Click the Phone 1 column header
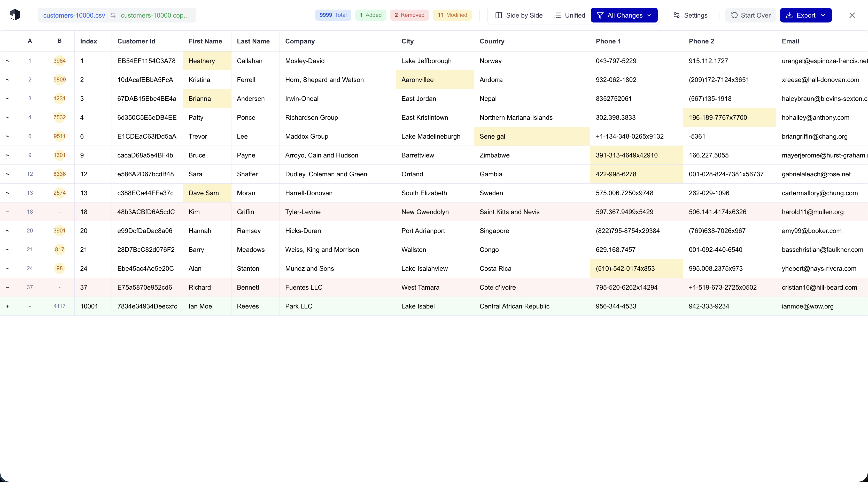The height and width of the screenshot is (482, 868). (x=608, y=41)
